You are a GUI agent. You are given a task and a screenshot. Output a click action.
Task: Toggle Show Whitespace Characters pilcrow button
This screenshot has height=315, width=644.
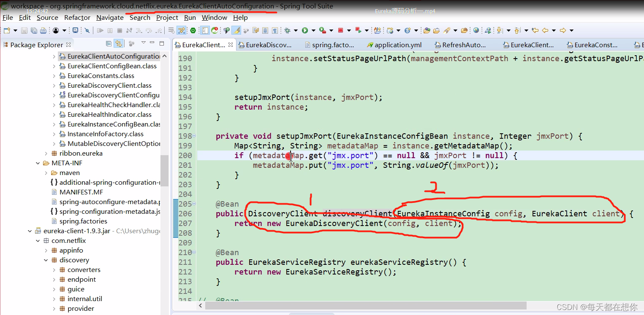tap(275, 30)
